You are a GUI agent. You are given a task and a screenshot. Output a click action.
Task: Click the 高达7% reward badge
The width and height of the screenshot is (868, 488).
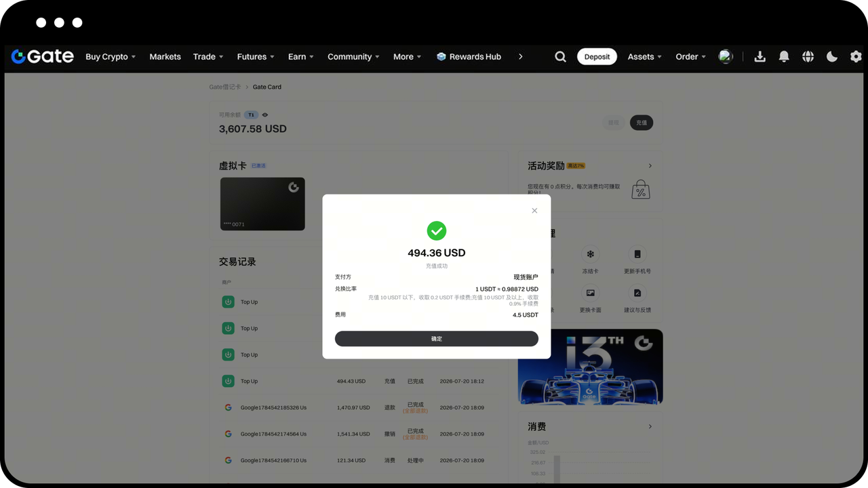tap(576, 166)
